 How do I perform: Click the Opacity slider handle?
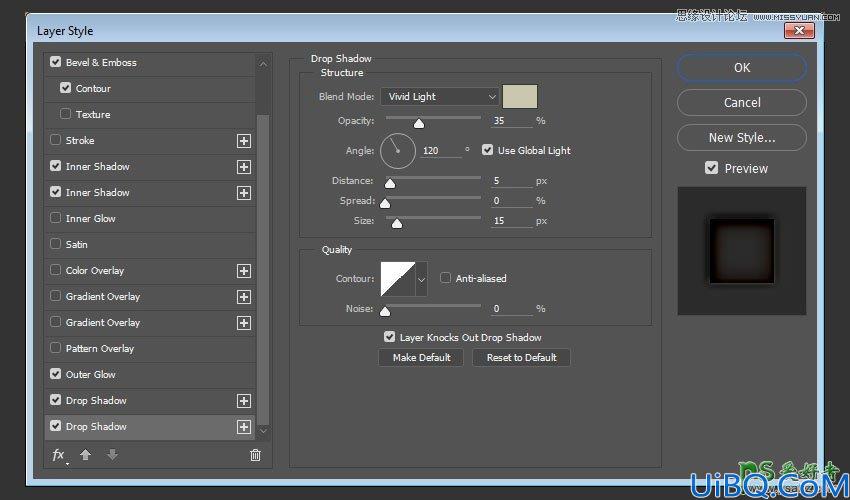pos(418,124)
